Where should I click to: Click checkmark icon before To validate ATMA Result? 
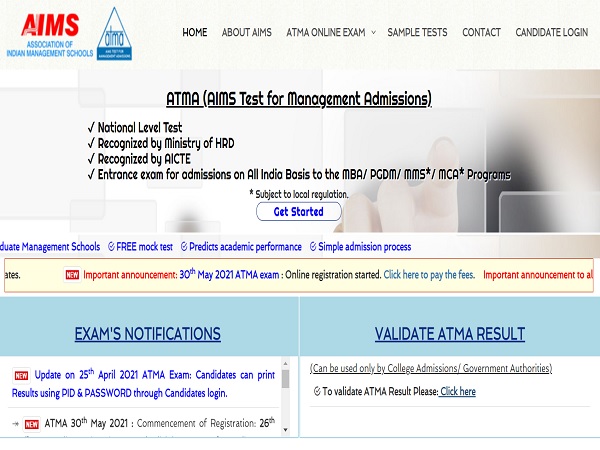316,391
